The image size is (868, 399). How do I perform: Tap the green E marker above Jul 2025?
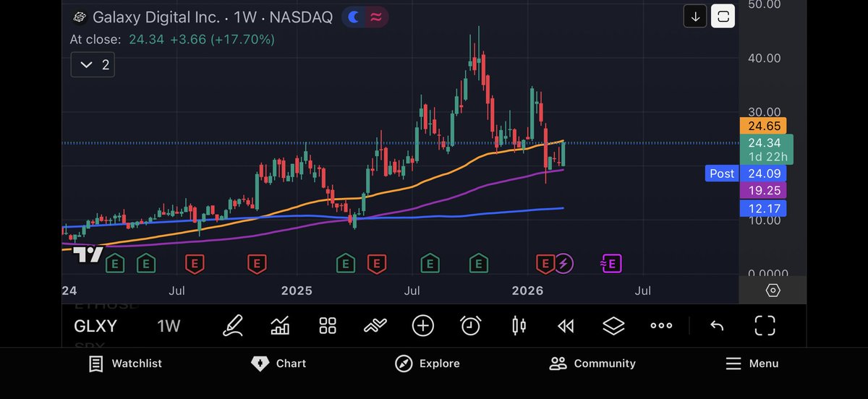pyautogui.click(x=430, y=264)
